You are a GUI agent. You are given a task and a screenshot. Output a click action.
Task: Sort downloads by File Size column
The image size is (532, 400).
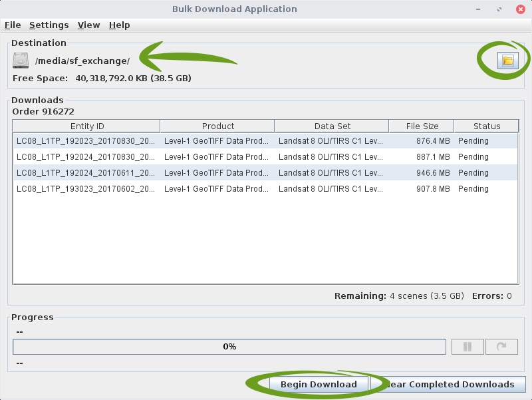tap(422, 126)
